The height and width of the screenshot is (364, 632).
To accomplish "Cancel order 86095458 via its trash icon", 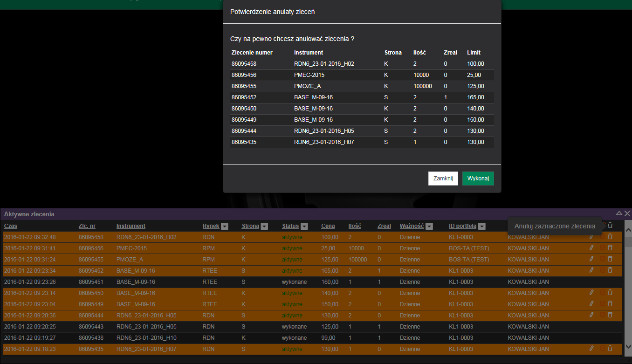I will 610,236.
